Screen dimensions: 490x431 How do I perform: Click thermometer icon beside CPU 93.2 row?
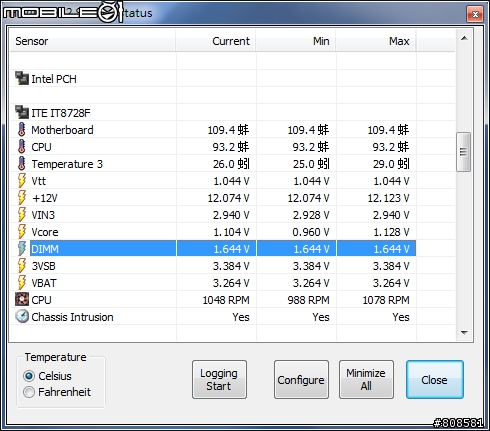tap(22, 146)
